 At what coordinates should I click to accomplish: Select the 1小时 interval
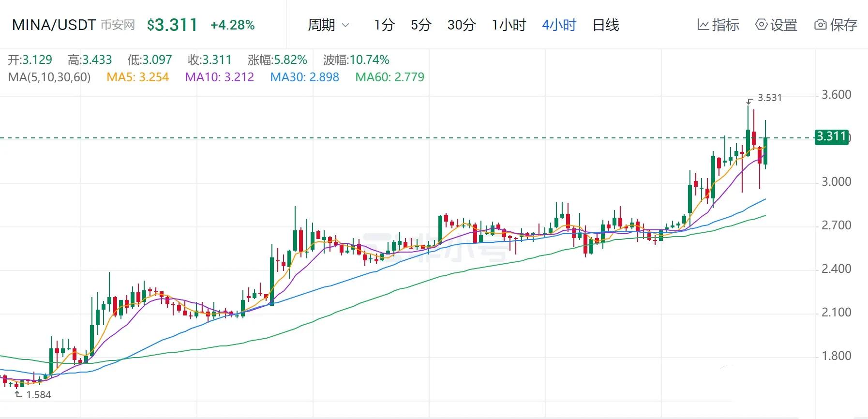[508, 26]
